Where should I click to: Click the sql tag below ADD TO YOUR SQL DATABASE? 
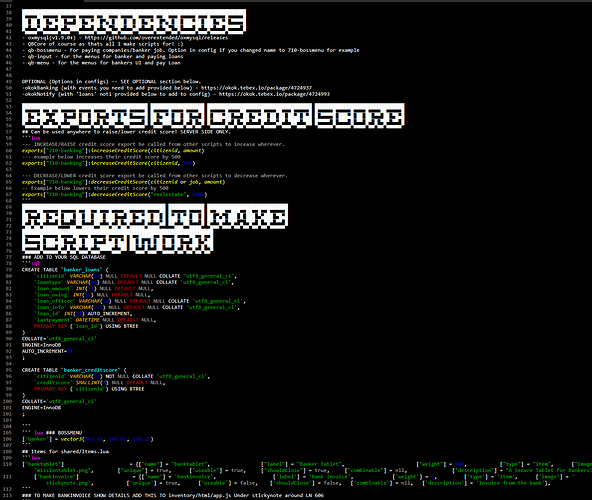tap(35, 263)
